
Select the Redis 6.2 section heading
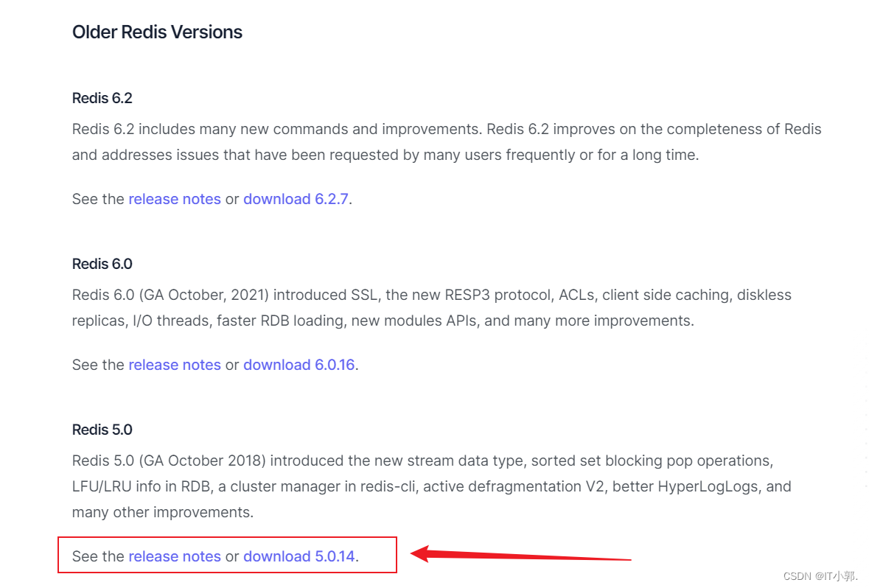(x=102, y=98)
